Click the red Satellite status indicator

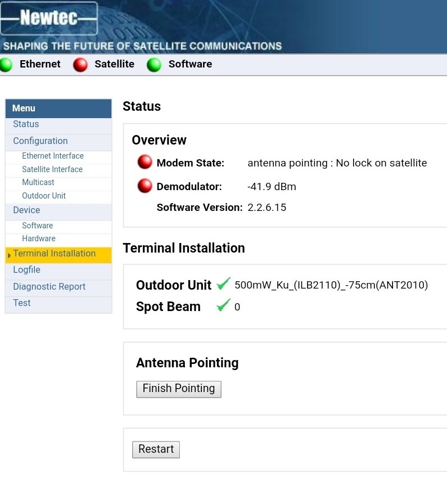click(x=80, y=65)
